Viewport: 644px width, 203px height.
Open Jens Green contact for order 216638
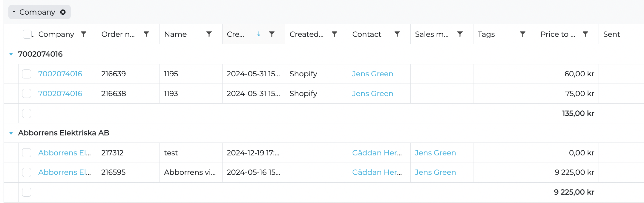(372, 93)
